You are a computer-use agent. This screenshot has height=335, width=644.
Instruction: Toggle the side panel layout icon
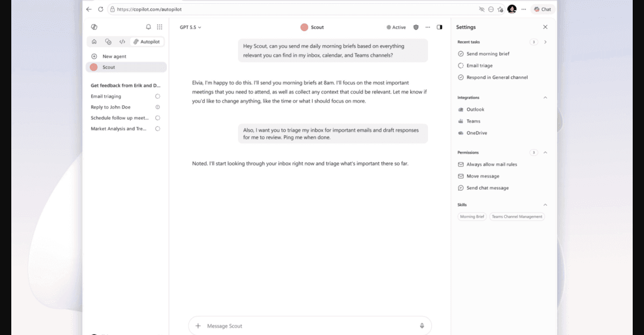pos(440,27)
